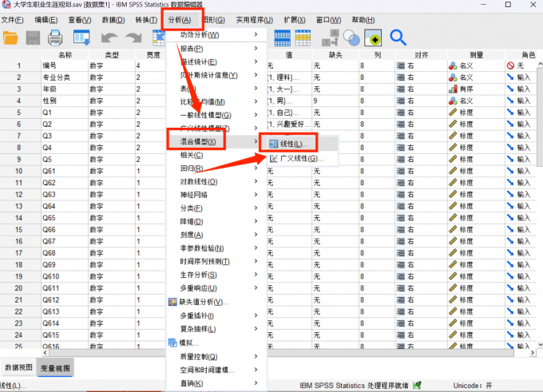
Task: Click the scale ruler icon for Q1
Action: [453, 113]
